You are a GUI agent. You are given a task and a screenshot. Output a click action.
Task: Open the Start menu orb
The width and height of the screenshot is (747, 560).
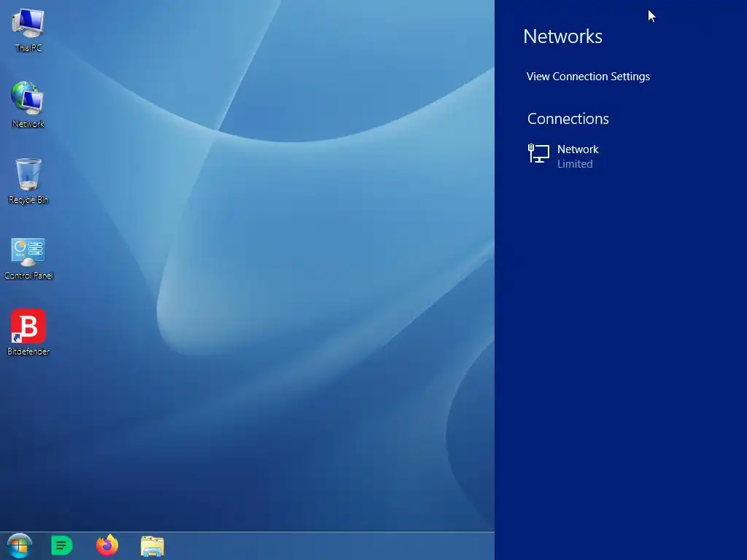tap(20, 545)
